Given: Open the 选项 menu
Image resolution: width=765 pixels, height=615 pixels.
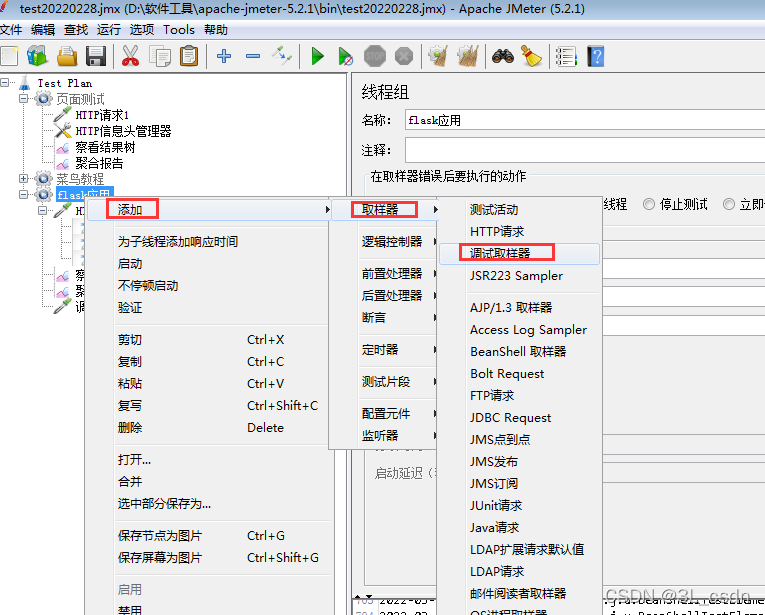Looking at the screenshot, I should pos(141,30).
